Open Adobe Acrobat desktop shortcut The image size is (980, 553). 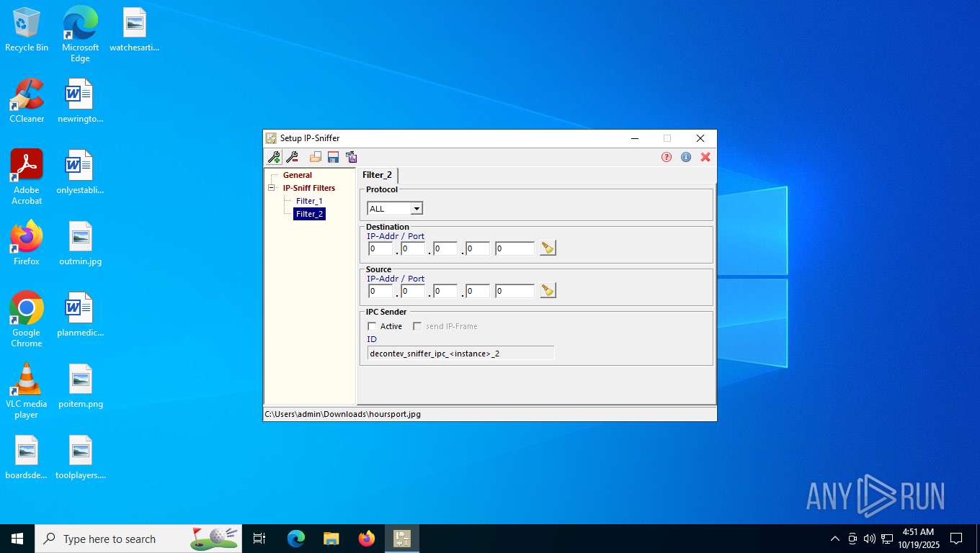click(x=27, y=177)
